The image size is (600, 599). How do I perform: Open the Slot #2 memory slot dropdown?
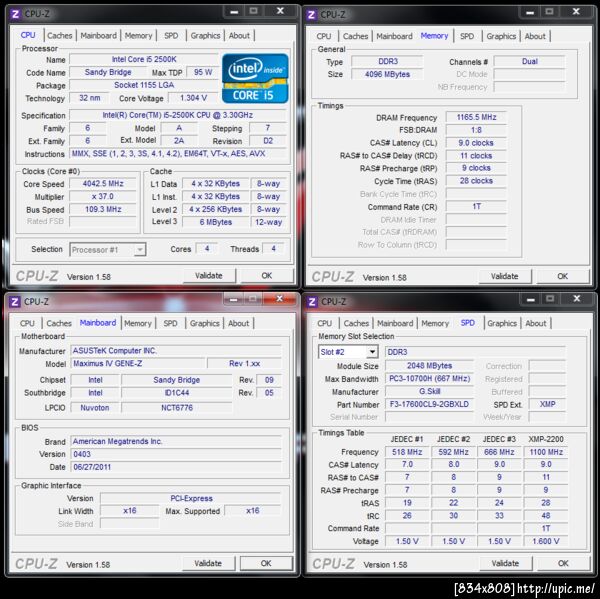coord(348,352)
